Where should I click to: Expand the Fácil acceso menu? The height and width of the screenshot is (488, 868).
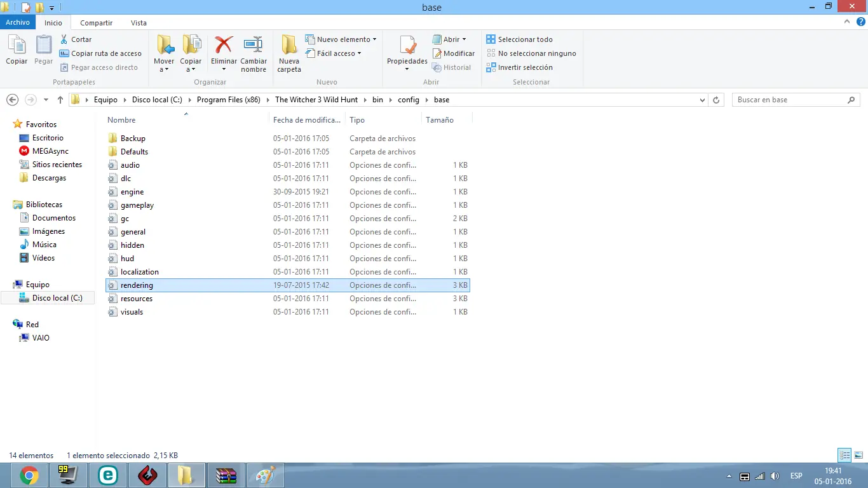(x=334, y=53)
